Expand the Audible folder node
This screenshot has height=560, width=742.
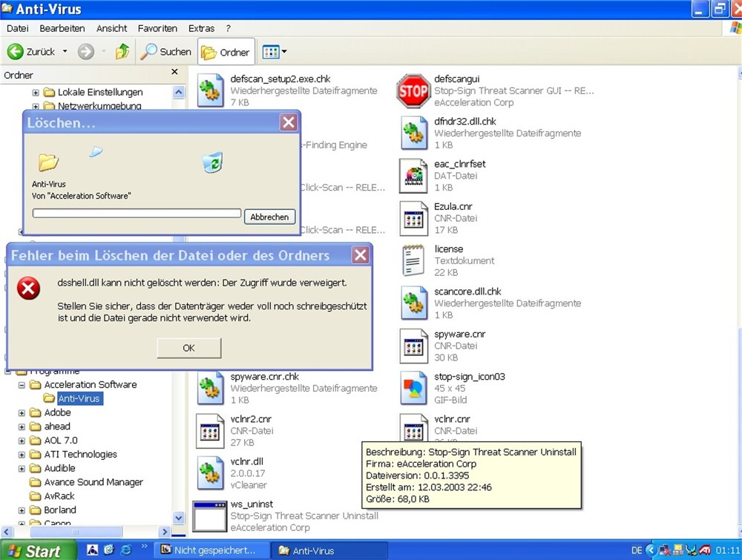pos(22,469)
